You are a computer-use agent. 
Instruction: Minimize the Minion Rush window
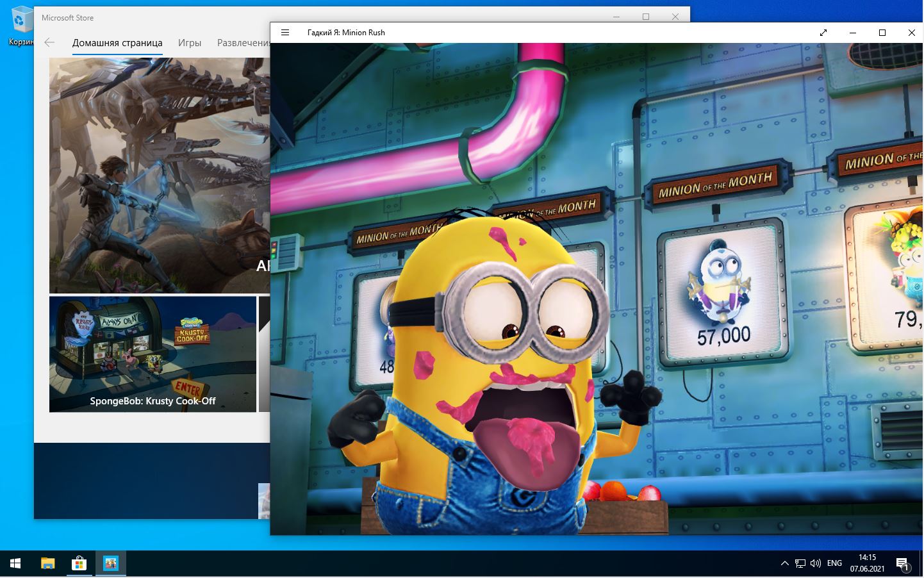click(853, 33)
